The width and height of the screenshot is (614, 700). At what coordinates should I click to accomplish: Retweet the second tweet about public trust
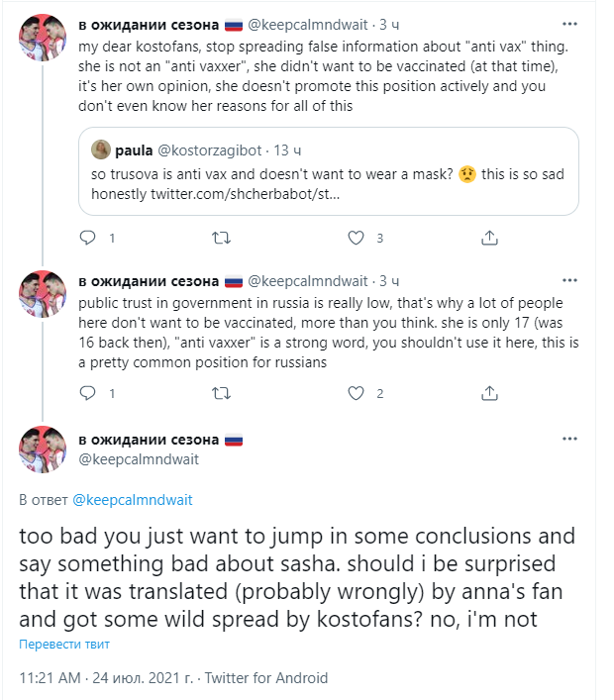coord(222,393)
